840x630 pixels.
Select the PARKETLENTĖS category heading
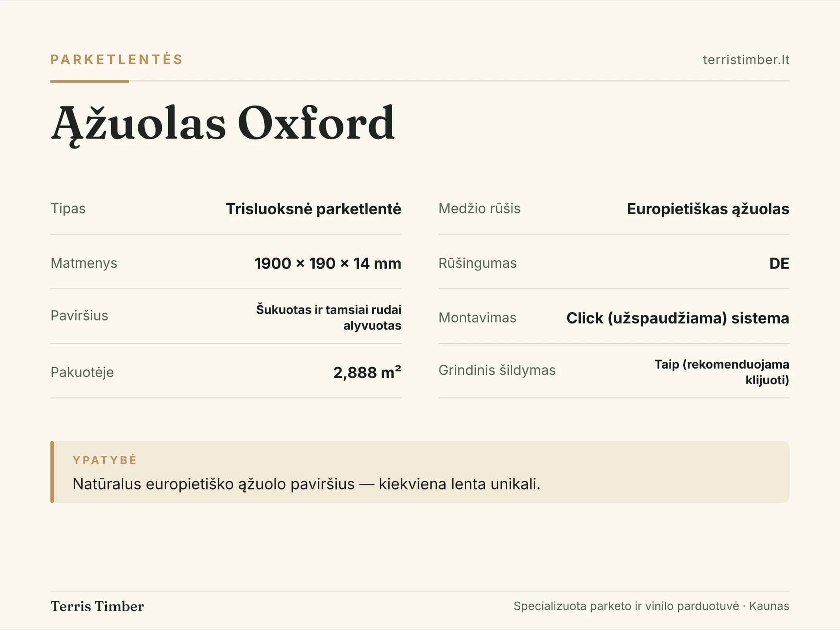pyautogui.click(x=117, y=59)
